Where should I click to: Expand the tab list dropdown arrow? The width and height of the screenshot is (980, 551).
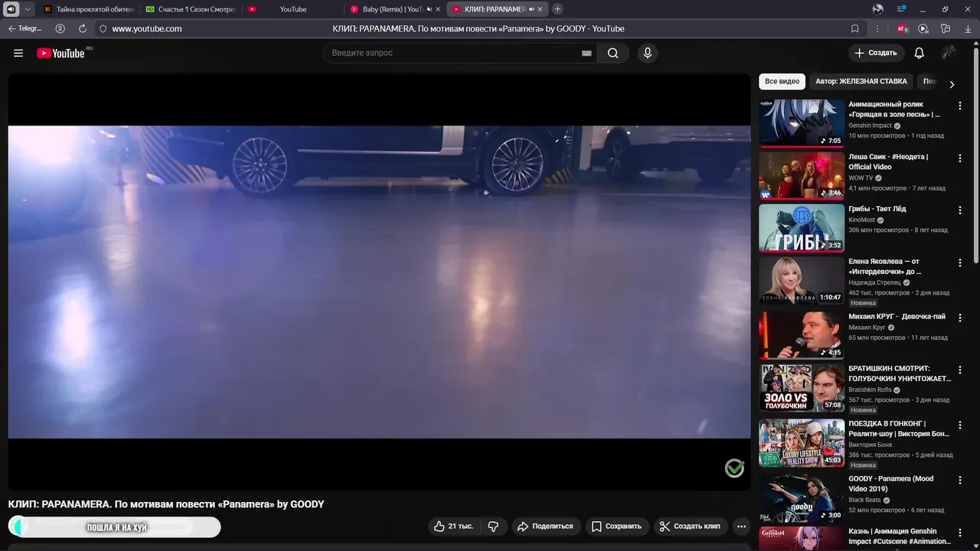coord(28,9)
